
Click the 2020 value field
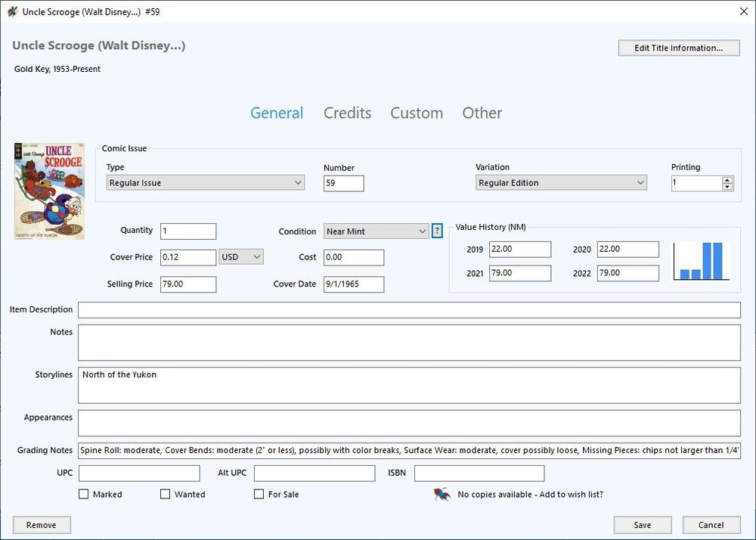(x=627, y=250)
